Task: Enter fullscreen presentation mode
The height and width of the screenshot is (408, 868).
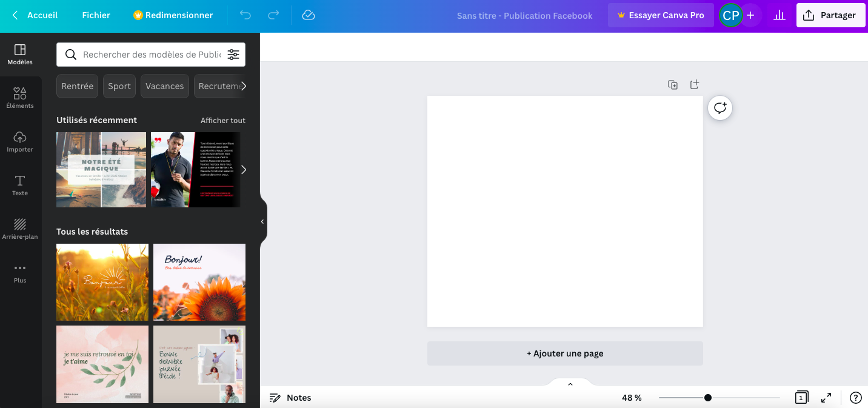Action: pyautogui.click(x=826, y=398)
